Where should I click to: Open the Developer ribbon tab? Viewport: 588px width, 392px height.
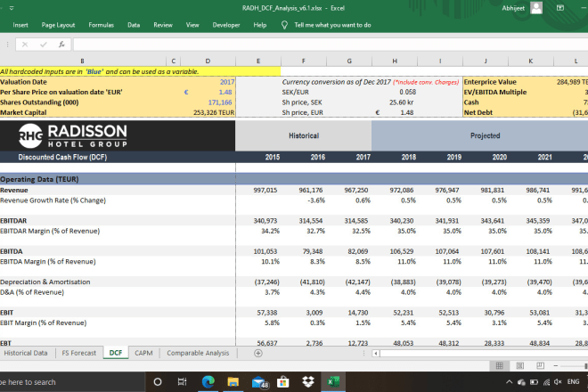[x=226, y=25]
